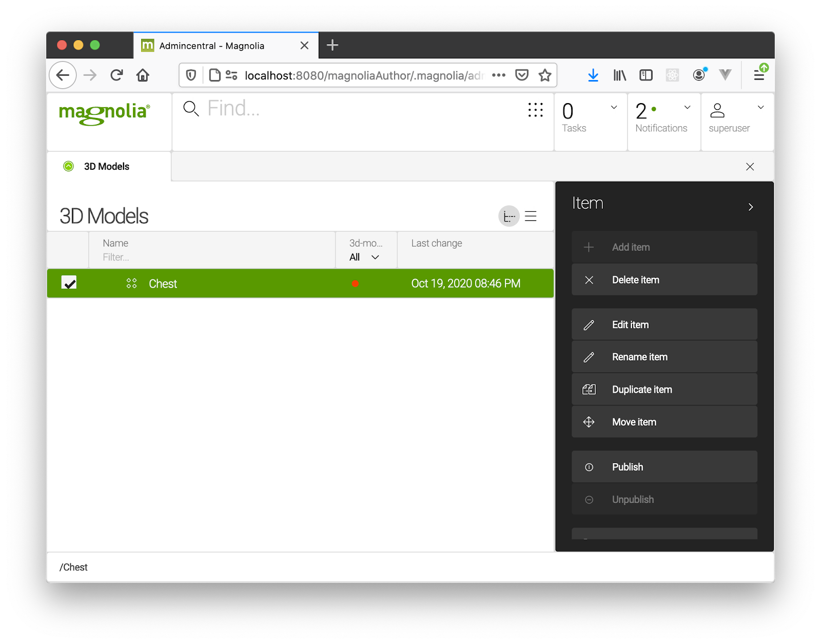821x644 pixels.
Task: Uncheck the Chest row checkbox
Action: click(x=69, y=283)
